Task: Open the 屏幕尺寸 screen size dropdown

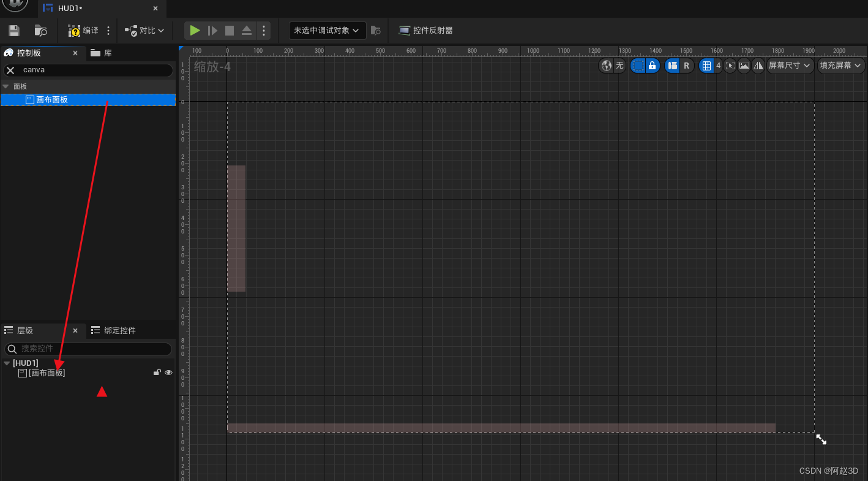Action: pos(790,66)
